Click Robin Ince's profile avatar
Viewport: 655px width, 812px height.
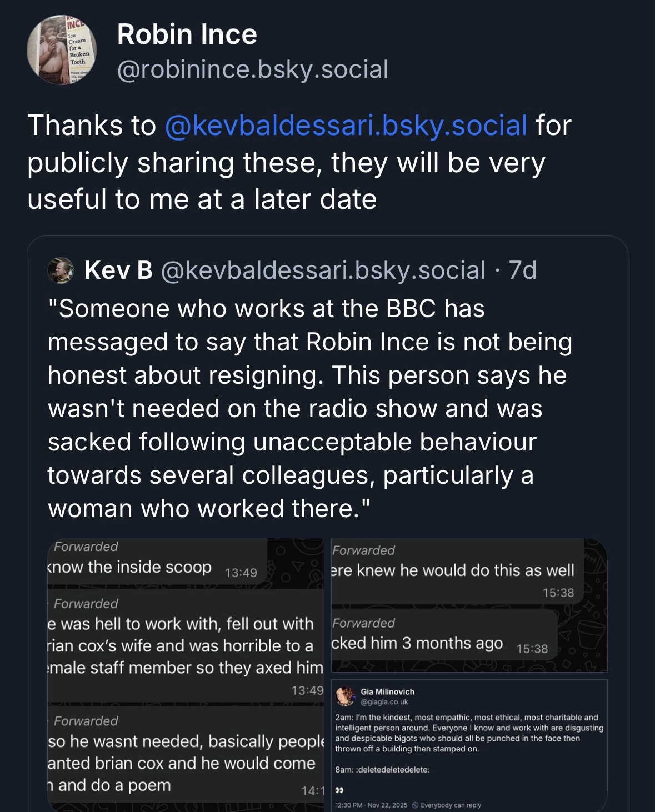click(x=62, y=50)
